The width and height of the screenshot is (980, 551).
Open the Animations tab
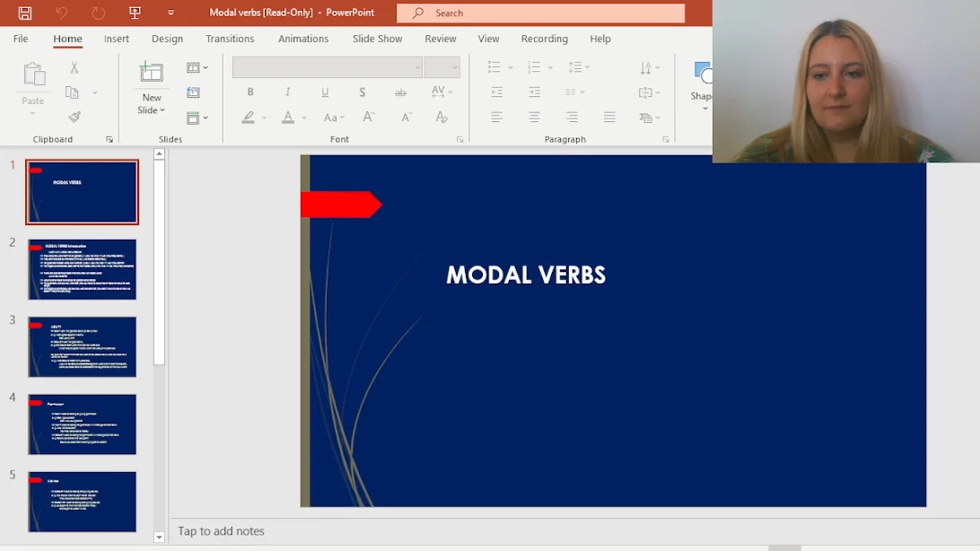click(x=303, y=39)
